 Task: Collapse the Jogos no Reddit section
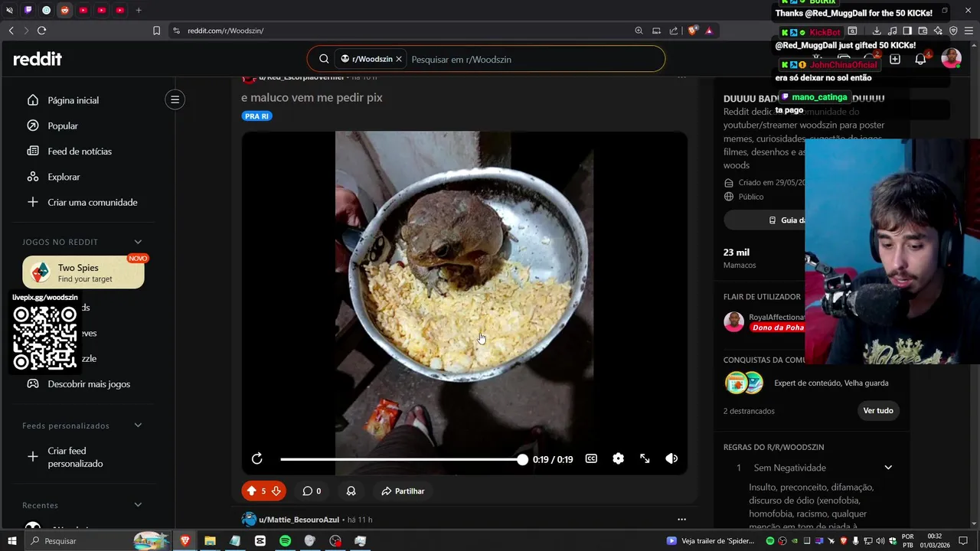pos(138,242)
